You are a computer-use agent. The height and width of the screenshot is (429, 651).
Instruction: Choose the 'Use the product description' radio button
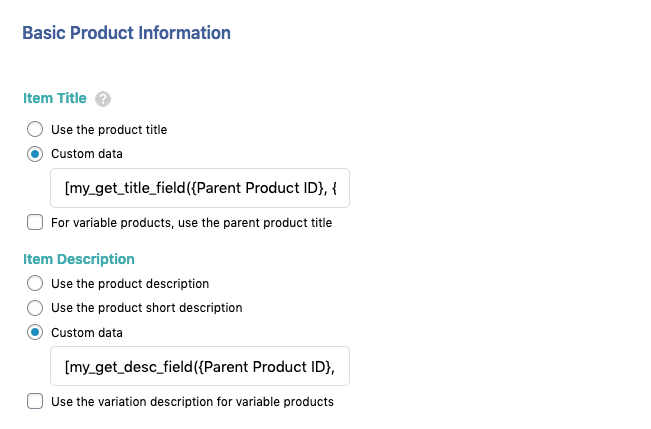35,283
